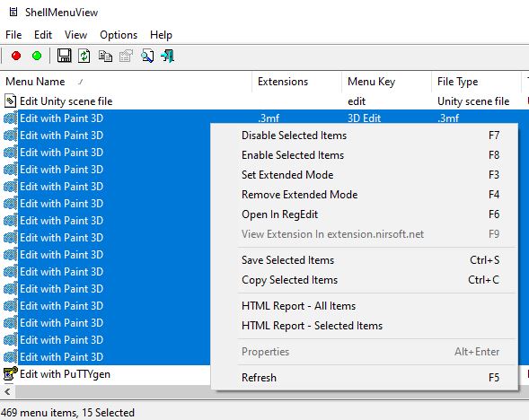Select the Edit with PuTTYgen row
The width and height of the screenshot is (529, 420).
105,374
